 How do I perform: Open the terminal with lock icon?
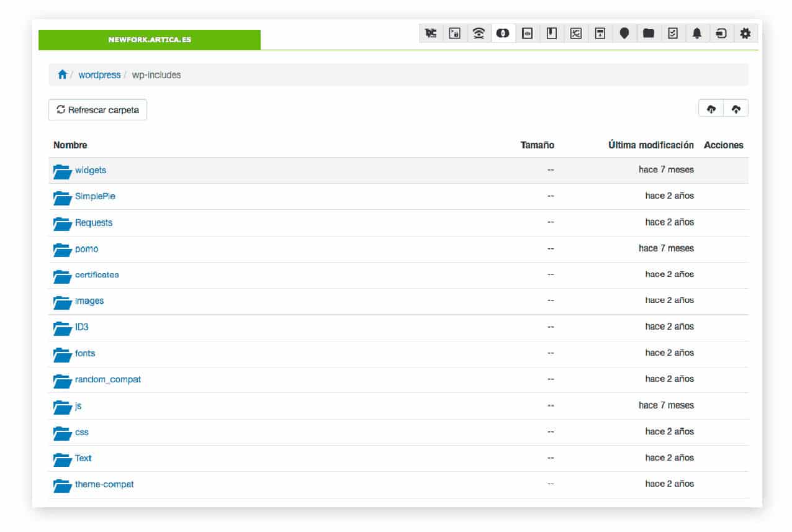454,34
